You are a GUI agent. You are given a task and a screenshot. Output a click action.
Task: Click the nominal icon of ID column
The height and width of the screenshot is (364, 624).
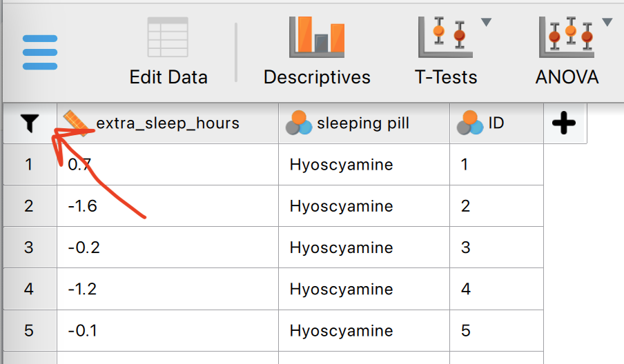pos(470,123)
